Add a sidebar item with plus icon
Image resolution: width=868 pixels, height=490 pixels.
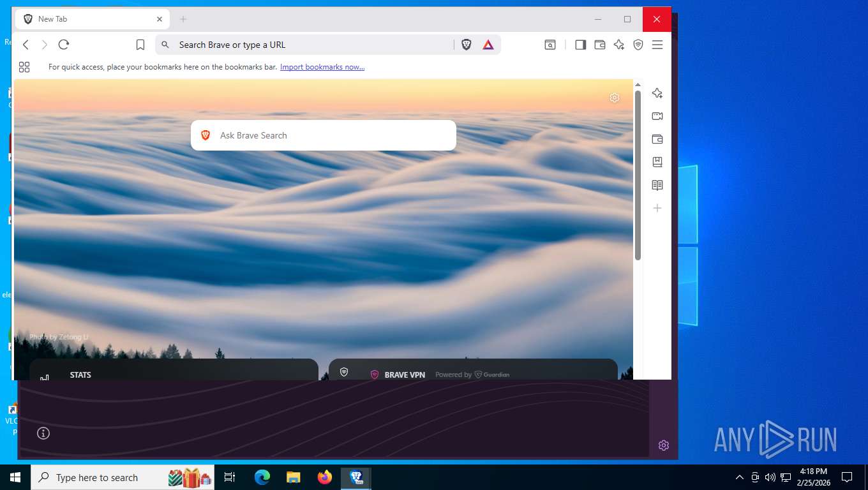(657, 208)
